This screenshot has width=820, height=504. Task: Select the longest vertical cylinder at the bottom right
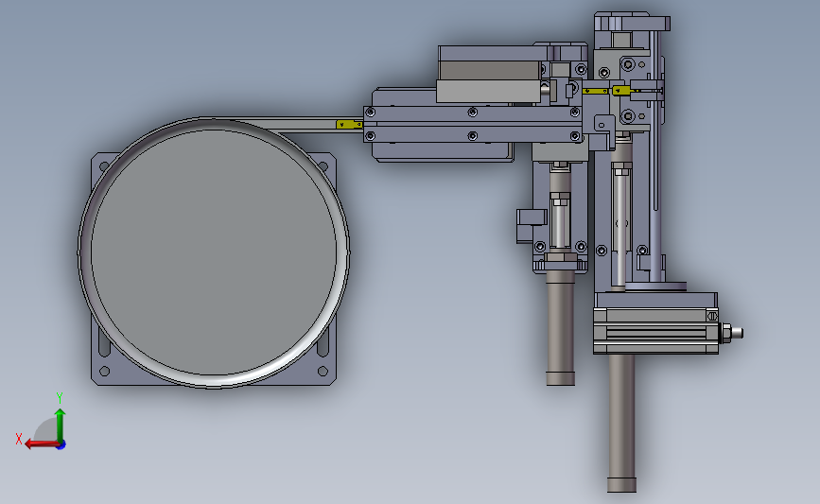click(x=621, y=423)
